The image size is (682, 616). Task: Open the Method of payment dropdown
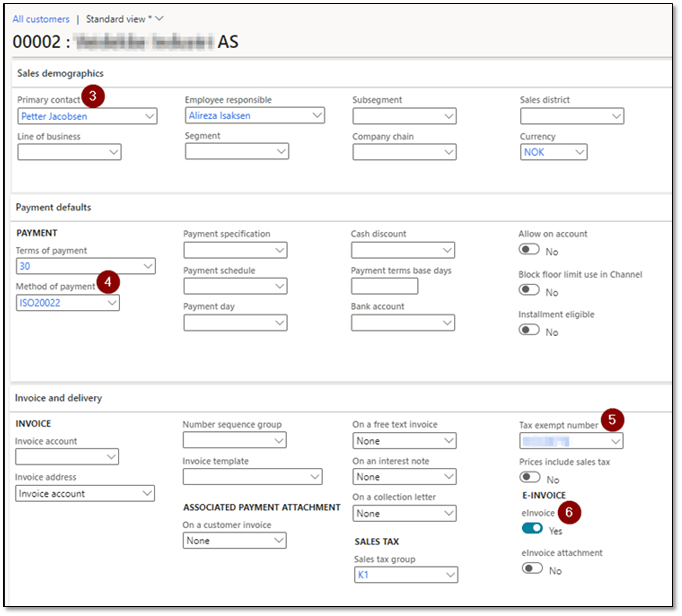coord(111,302)
